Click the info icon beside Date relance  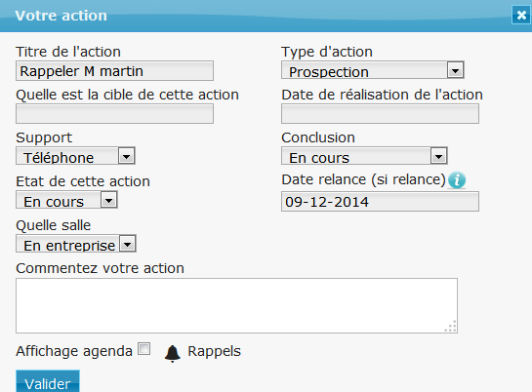click(457, 179)
